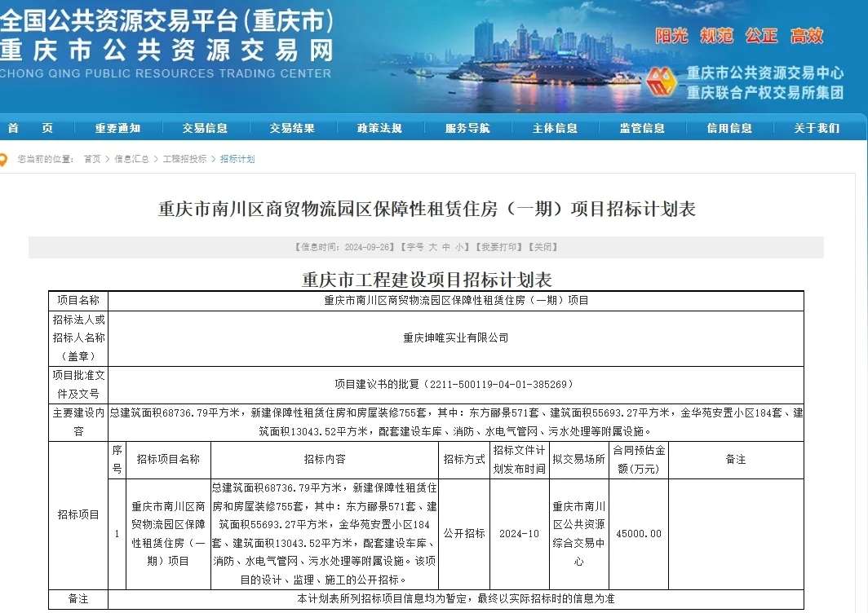Viewport: 868px width, 613px height.
Task: Open the 服务导航 menu item
Action: [x=467, y=128]
